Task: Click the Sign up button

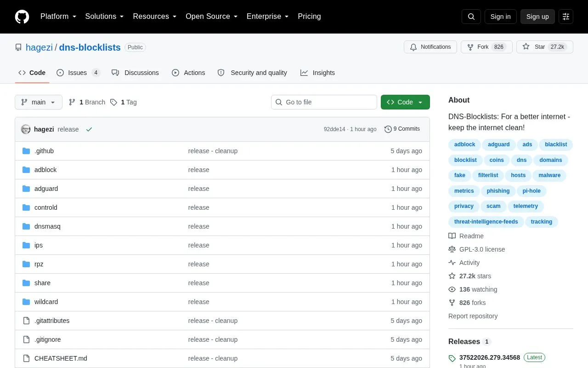Action: [x=537, y=17]
